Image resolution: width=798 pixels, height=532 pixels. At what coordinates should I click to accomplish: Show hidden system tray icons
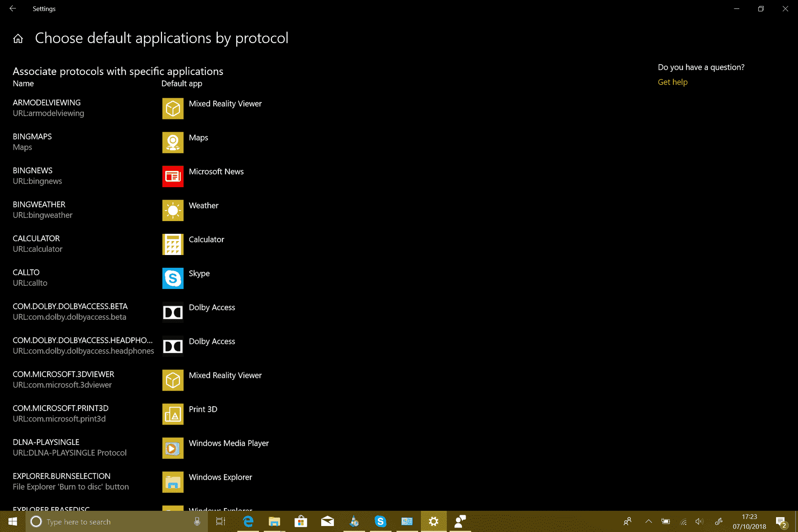pos(648,521)
